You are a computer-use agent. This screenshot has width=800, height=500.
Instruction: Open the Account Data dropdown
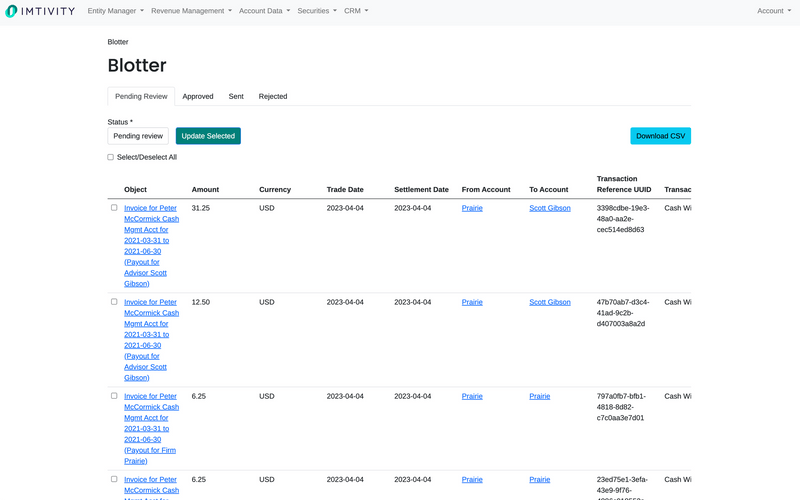[264, 11]
